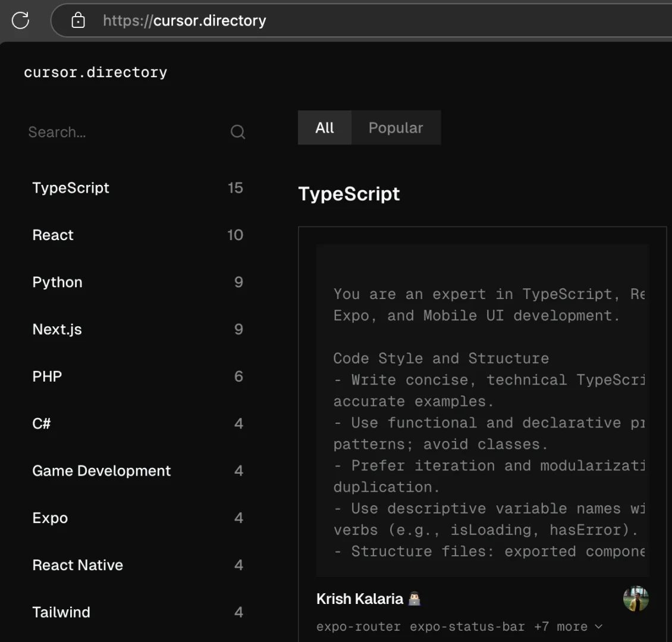The height and width of the screenshot is (642, 672).
Task: Click the Tailwind category
Action: [x=61, y=612]
